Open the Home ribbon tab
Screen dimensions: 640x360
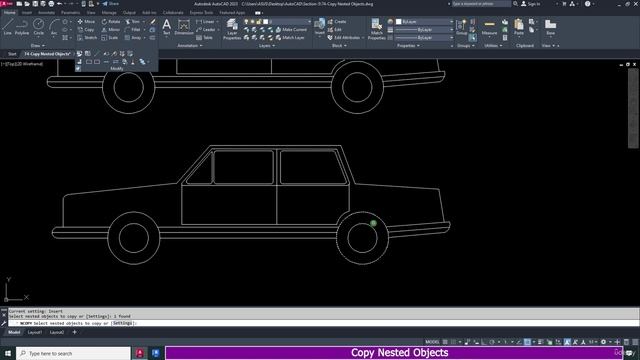pyautogui.click(x=10, y=13)
